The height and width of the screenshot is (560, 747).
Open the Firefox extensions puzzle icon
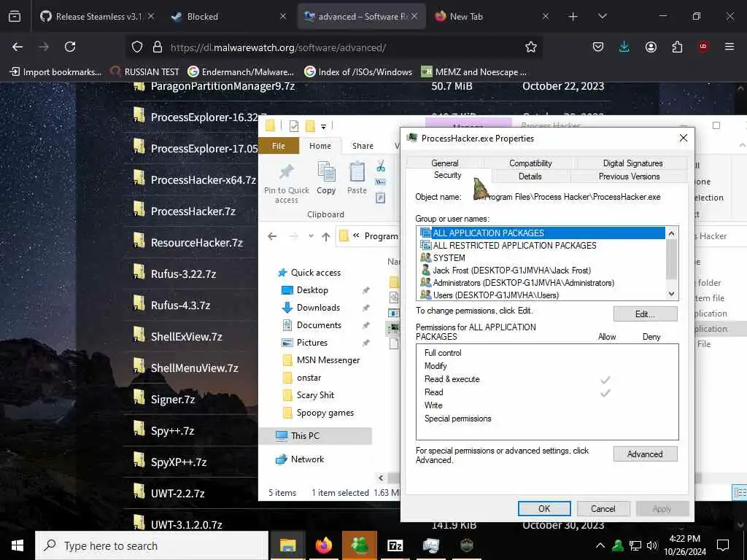point(677,47)
